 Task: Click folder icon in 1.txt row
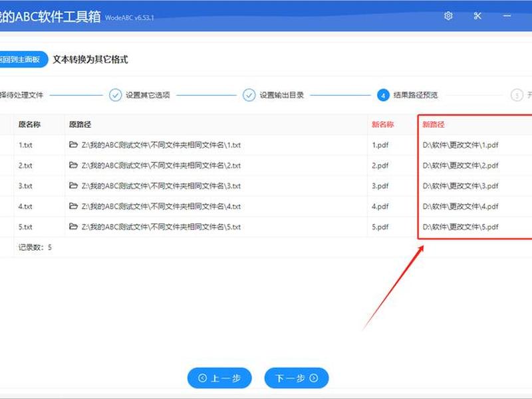(x=73, y=144)
